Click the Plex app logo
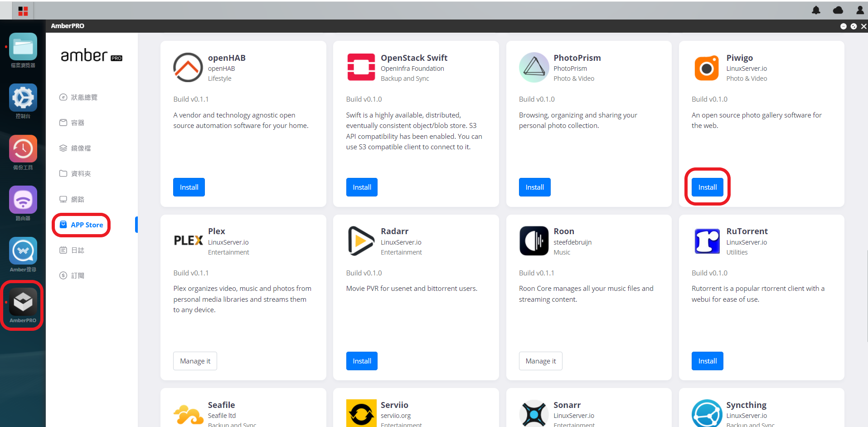The height and width of the screenshot is (427, 868). 188,240
